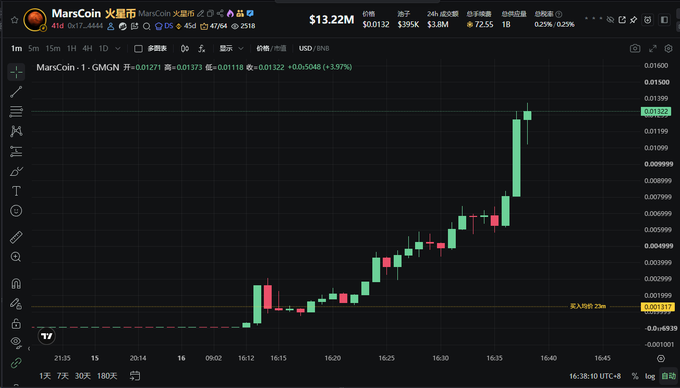Screen dimensions: 680x388
Task: Click the purple flame icon
Action: pos(230,14)
